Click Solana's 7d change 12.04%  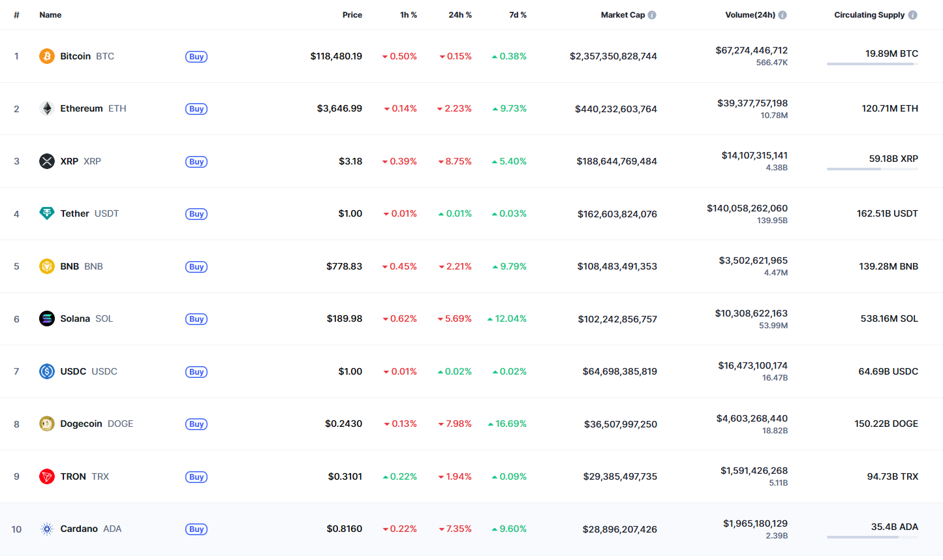[507, 319]
